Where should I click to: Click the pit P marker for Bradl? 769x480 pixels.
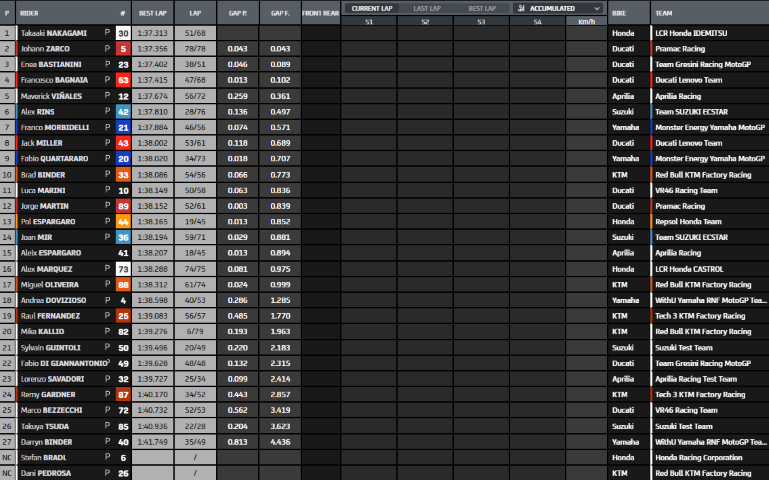point(107,457)
